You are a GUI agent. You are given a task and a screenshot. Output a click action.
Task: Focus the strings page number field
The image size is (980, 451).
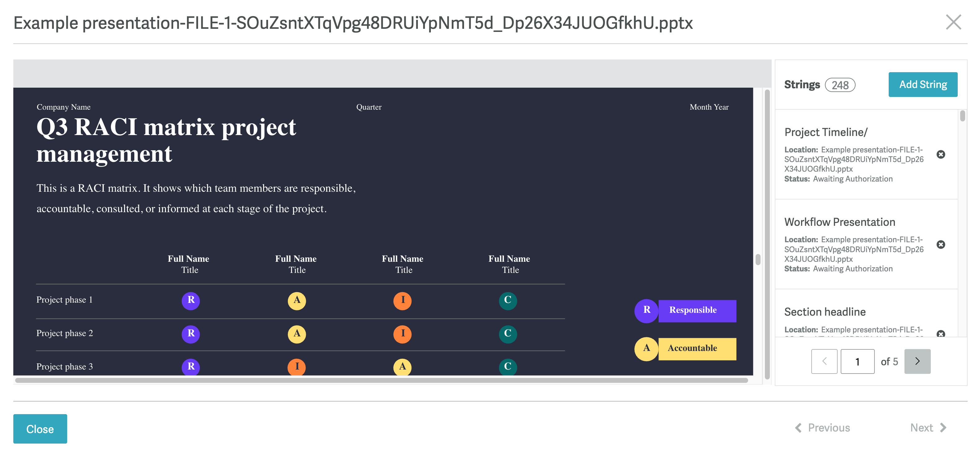[857, 361]
